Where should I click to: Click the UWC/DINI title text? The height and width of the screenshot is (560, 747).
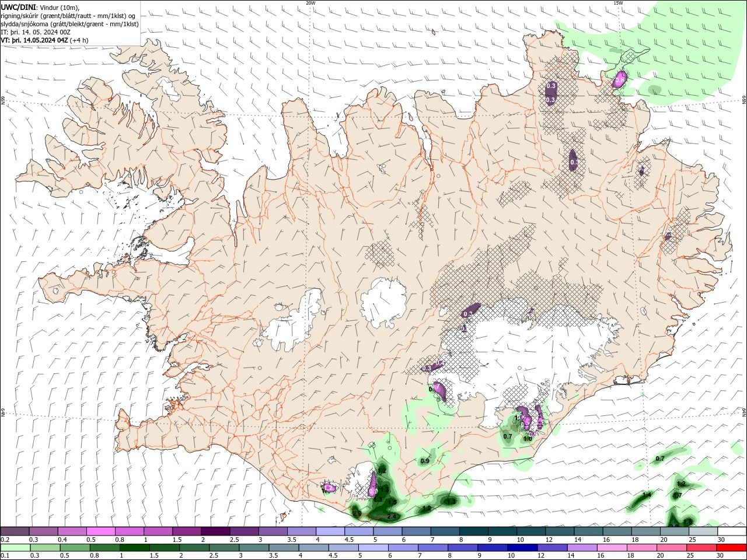(18, 7)
